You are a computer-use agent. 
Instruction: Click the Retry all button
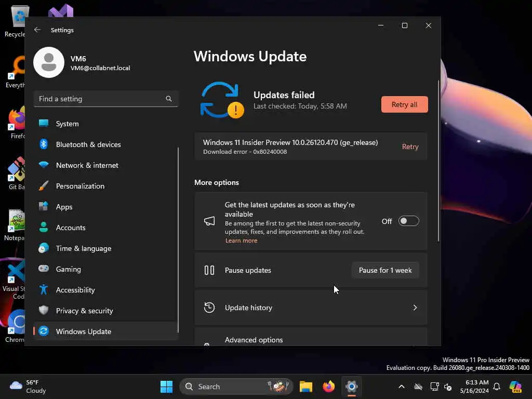[x=404, y=104]
